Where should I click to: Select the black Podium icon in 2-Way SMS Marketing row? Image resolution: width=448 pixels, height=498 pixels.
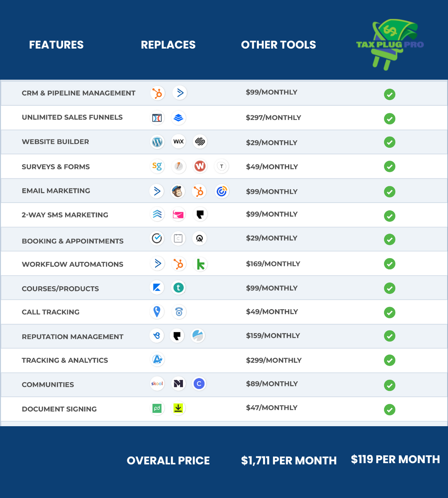200,215
